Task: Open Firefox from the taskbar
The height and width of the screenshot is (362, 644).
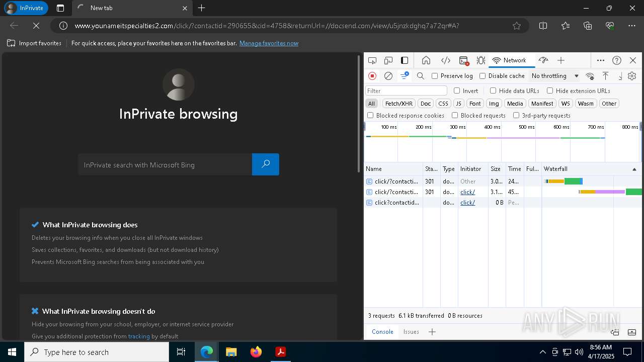Action: point(256,352)
